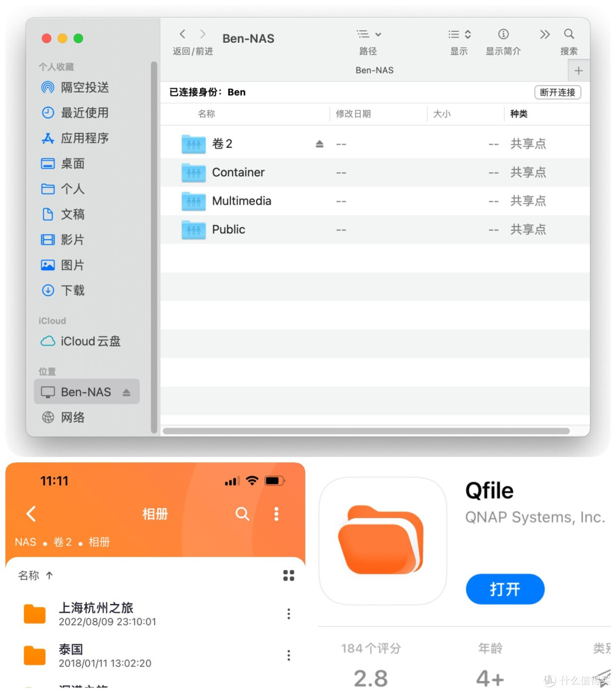Viewport: 616px width, 693px height.
Task: Click the 显示简介 info icon
Action: click(x=503, y=34)
